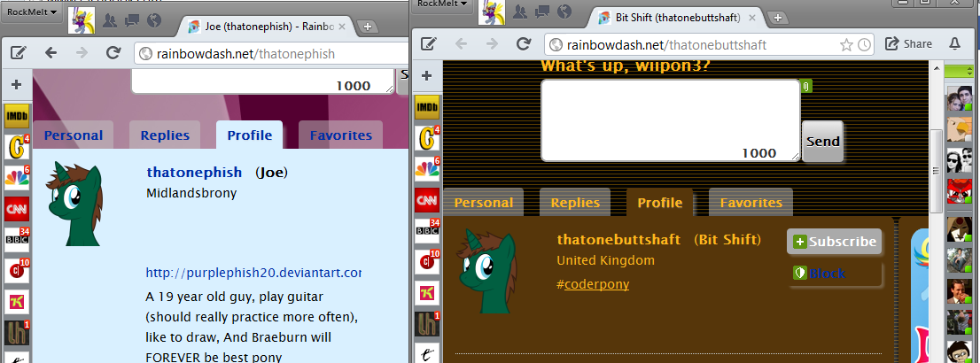Open the IMDb app in the left sidebar
The width and height of the screenshot is (980, 363).
point(16,116)
